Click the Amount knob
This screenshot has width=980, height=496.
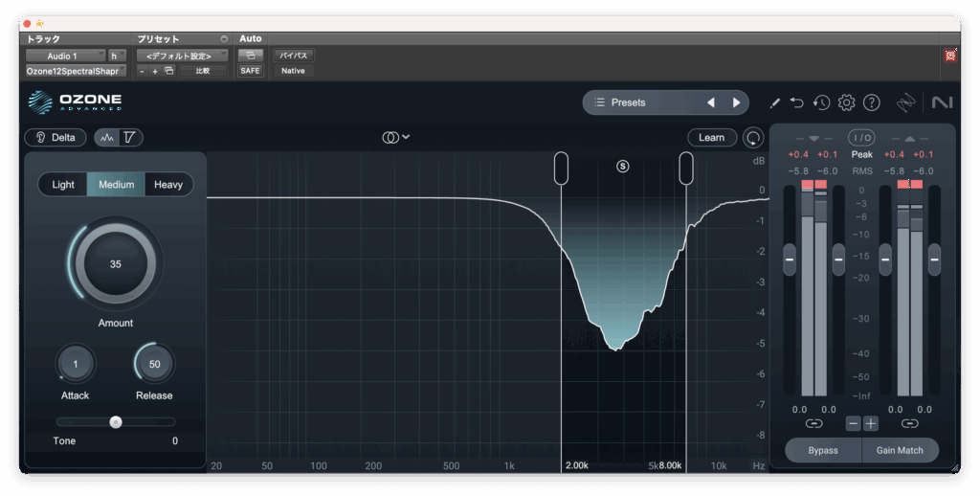tap(115, 264)
